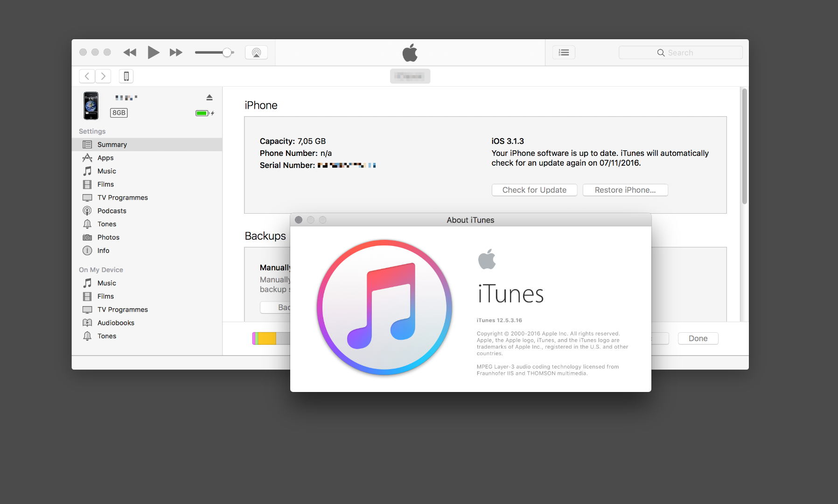838x504 pixels.
Task: Open Photos in the sidebar
Action: click(x=147, y=237)
